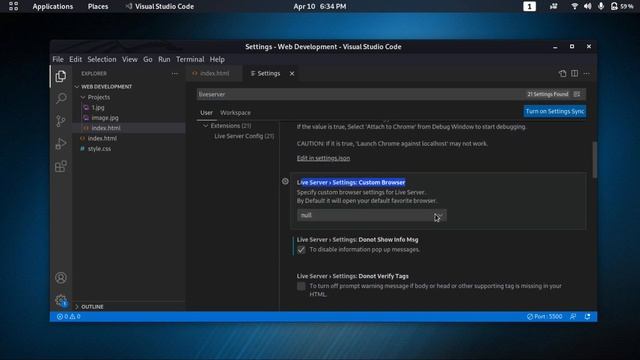Uncheck Donot Show Info Msg checkbox
This screenshot has height=360, width=640.
(x=301, y=250)
